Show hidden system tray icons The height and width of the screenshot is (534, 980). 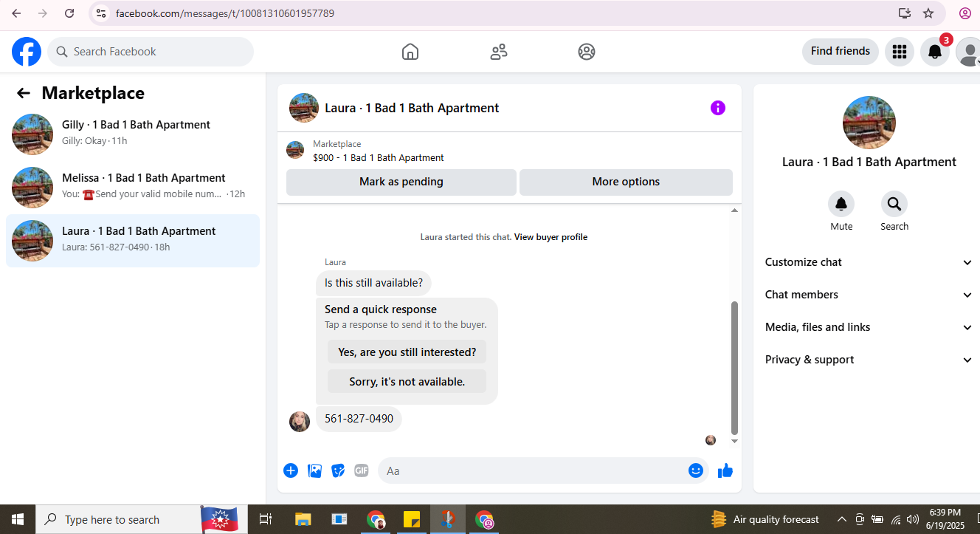[x=841, y=519]
